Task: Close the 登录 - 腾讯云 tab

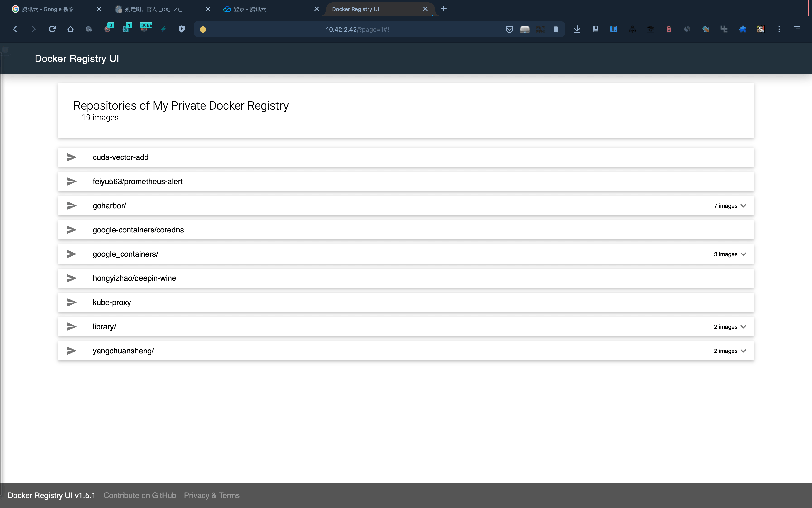Action: [x=316, y=9]
